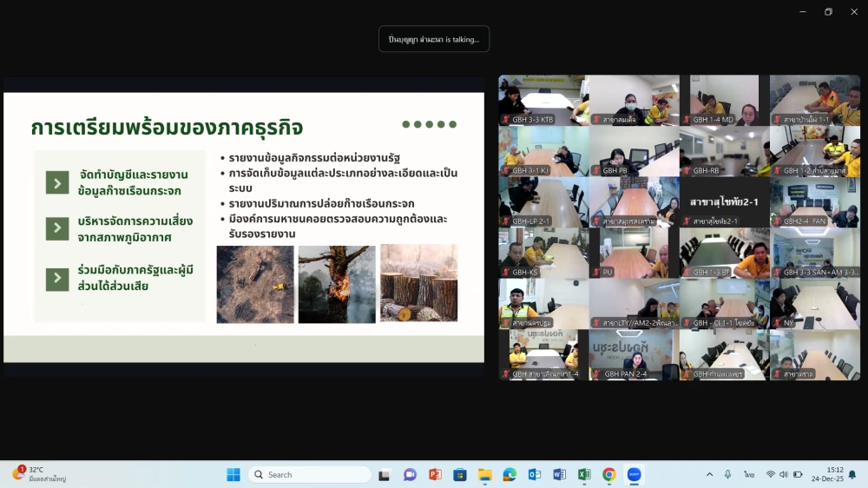Click the arrow beside จัดทำบัญชีและรายงาน
868x488 pixels.
tap(57, 183)
